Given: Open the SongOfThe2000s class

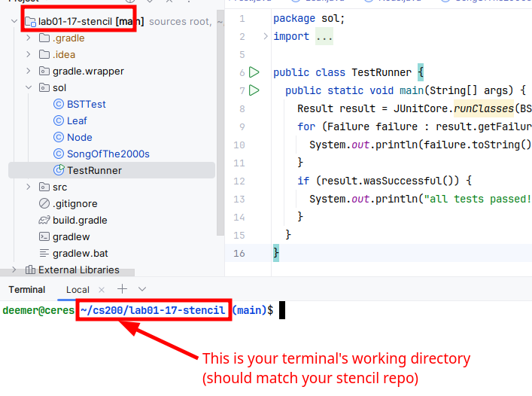Looking at the screenshot, I should click(x=108, y=154).
